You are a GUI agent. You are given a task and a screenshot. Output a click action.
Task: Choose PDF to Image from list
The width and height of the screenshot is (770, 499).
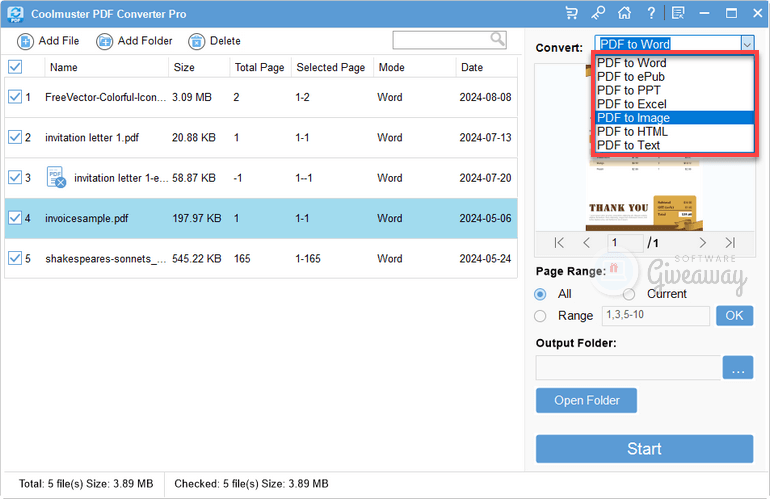tap(675, 118)
